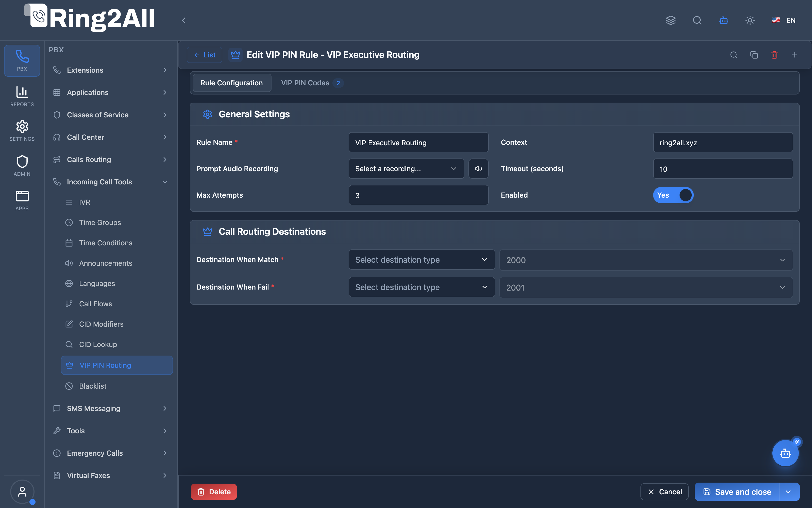This screenshot has height=508, width=812.
Task: Click the global search icon in header
Action: [x=697, y=21]
